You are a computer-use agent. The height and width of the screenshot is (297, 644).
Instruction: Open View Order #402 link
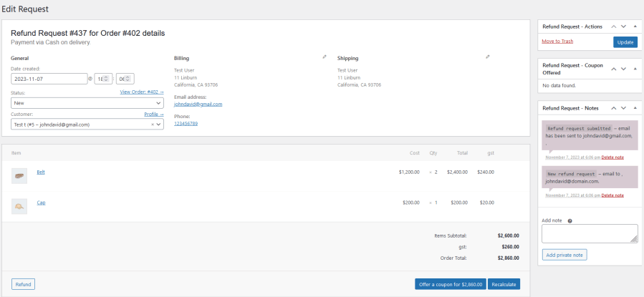142,92
